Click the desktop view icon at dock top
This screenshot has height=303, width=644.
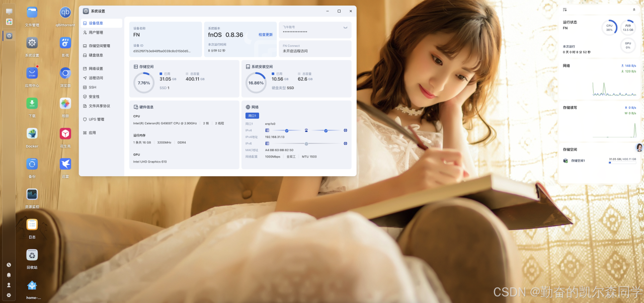pos(9,11)
